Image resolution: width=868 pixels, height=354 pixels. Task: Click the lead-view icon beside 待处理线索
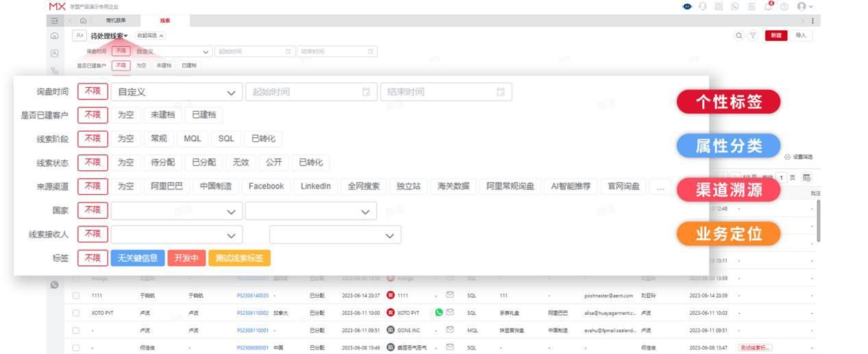click(80, 36)
